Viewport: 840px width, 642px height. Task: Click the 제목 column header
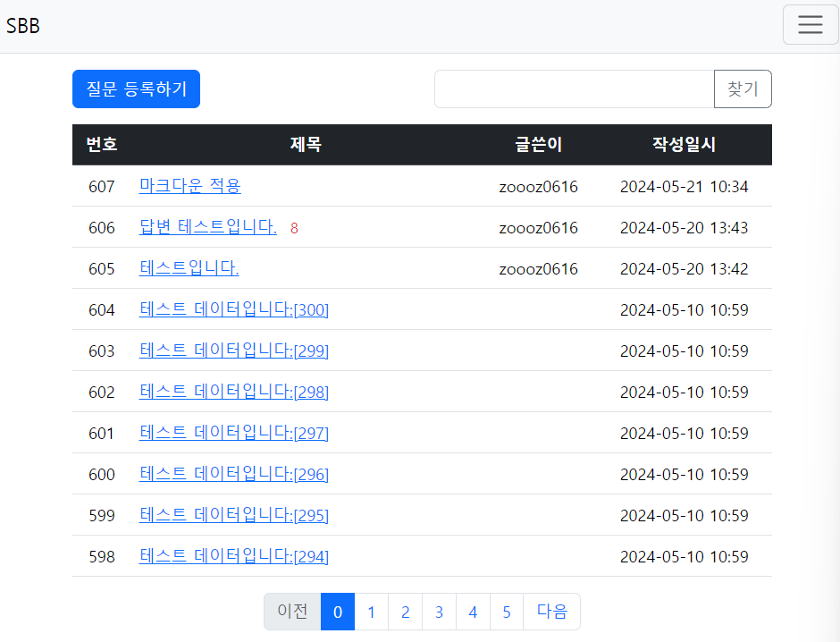point(306,145)
